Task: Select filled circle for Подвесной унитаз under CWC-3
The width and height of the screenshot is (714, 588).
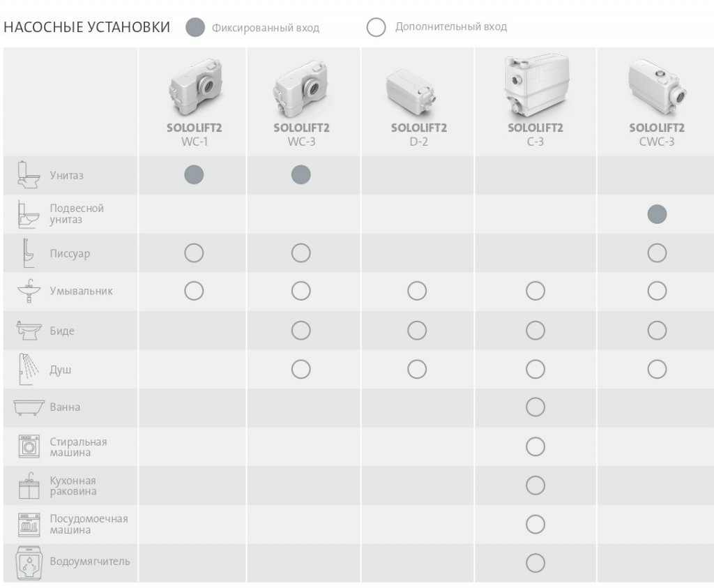Action: [x=657, y=215]
